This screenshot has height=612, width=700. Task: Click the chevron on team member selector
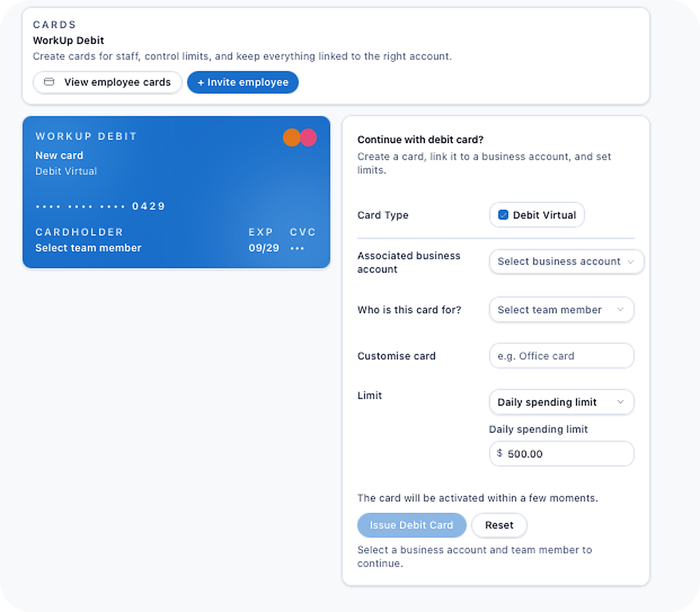[x=621, y=310]
